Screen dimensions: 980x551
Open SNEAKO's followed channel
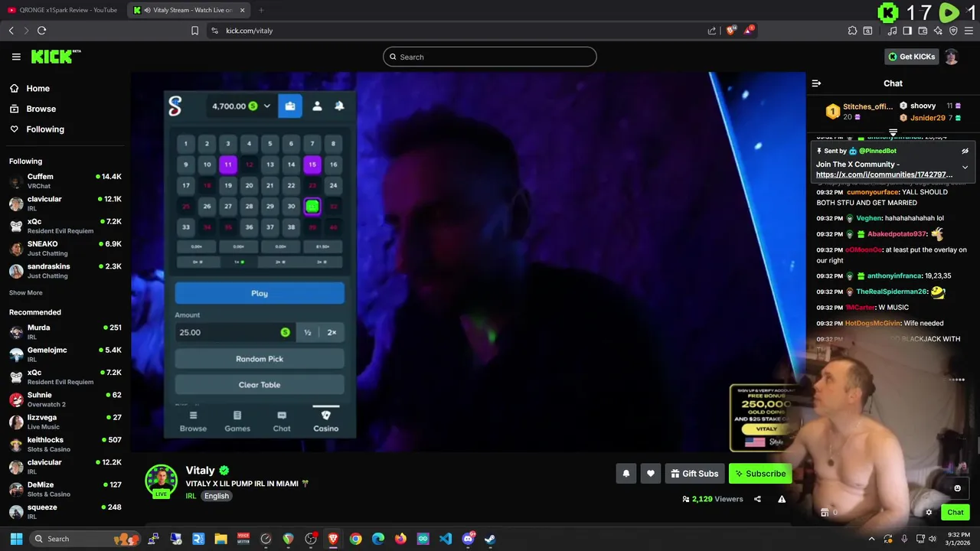[x=65, y=249]
